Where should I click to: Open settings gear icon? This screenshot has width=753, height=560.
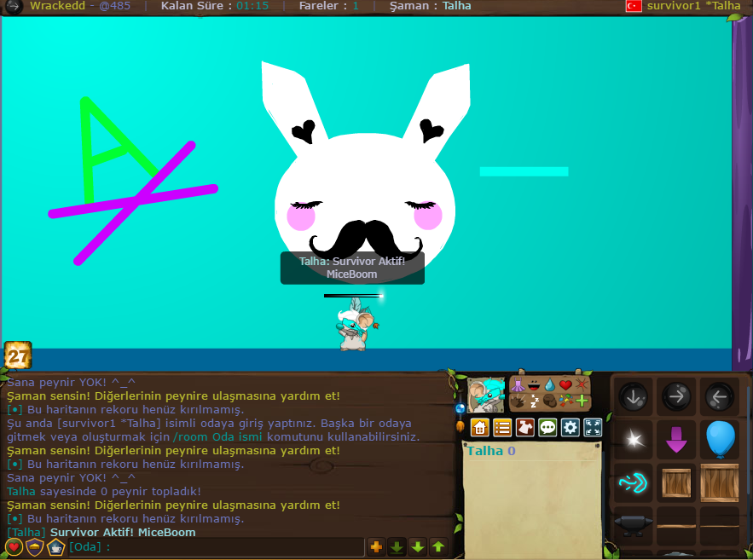coord(570,427)
